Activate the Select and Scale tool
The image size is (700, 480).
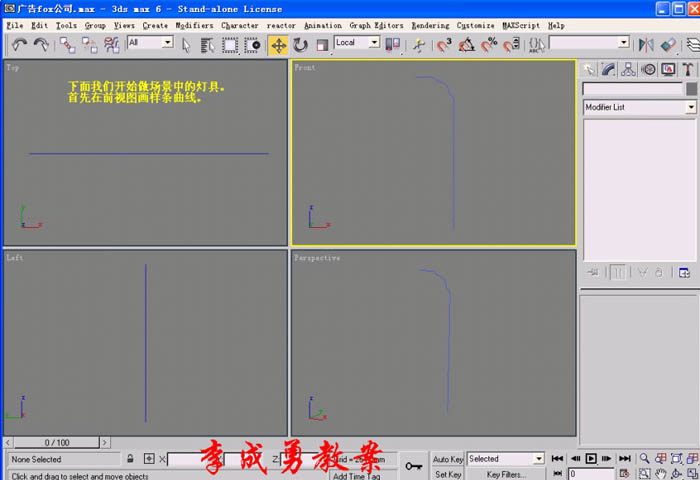point(322,45)
